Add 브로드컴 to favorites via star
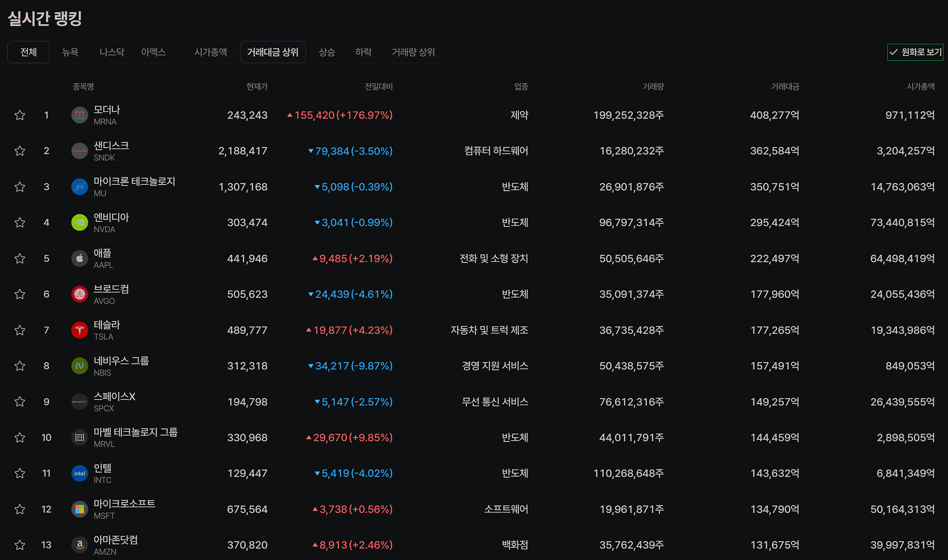This screenshot has height=560, width=948. pyautogui.click(x=20, y=294)
